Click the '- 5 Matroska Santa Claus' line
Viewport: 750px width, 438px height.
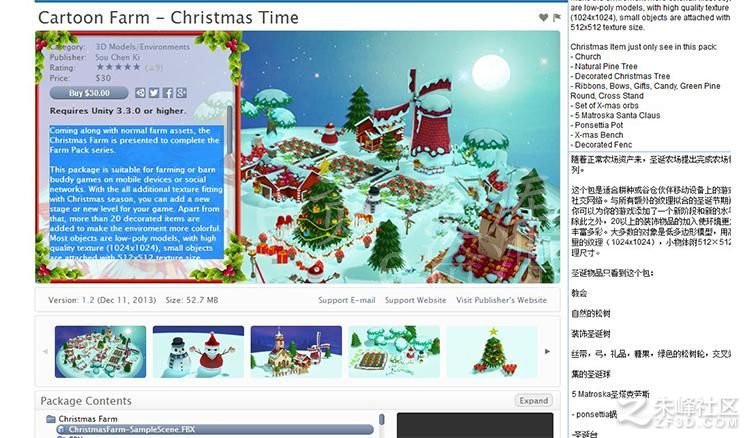tap(615, 115)
